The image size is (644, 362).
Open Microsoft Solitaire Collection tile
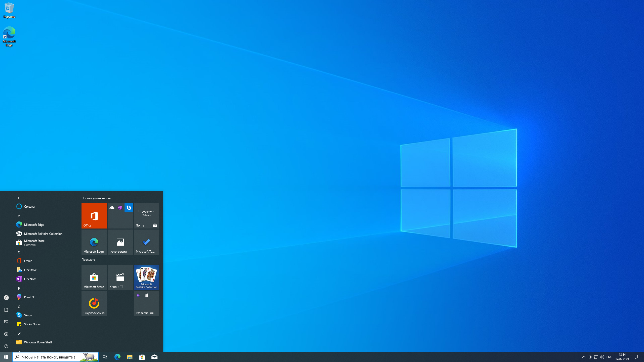tap(146, 277)
